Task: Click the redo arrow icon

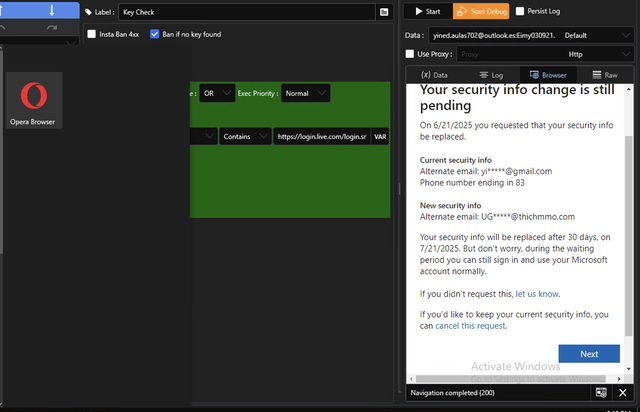Action: 51,28
